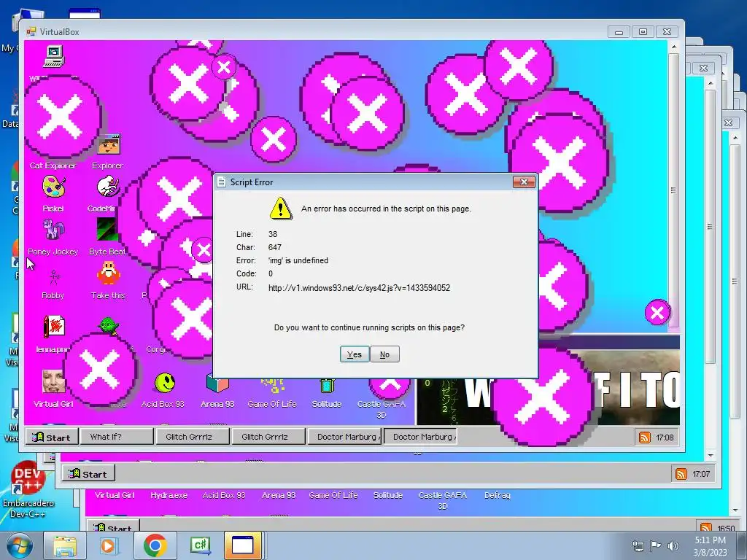This screenshot has width=747, height=560.
Task: Select the Castle GAFA 3D label
Action: (x=381, y=409)
